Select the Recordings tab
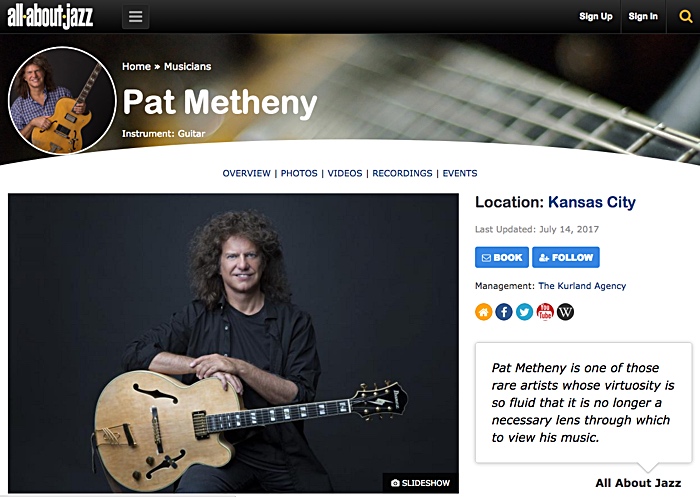The height and width of the screenshot is (497, 700). 402,173
